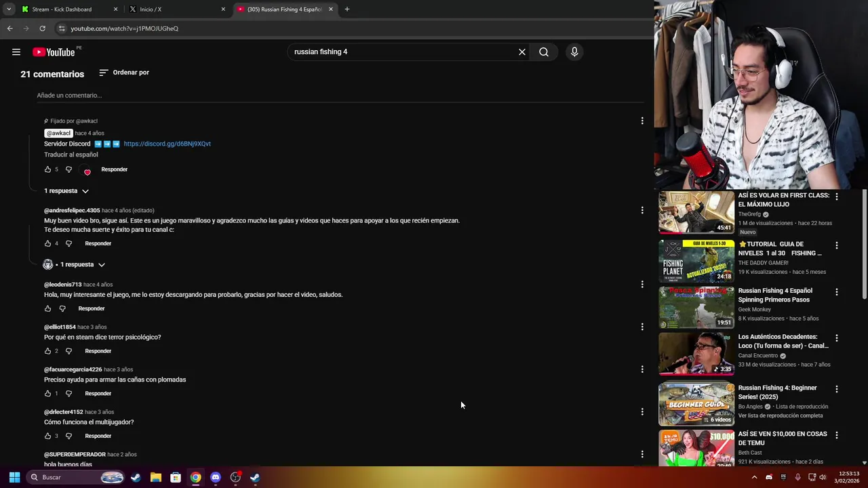This screenshot has height=488, width=868.
Task: Open @andresfelipec.4305 channel link
Action: click(x=72, y=211)
